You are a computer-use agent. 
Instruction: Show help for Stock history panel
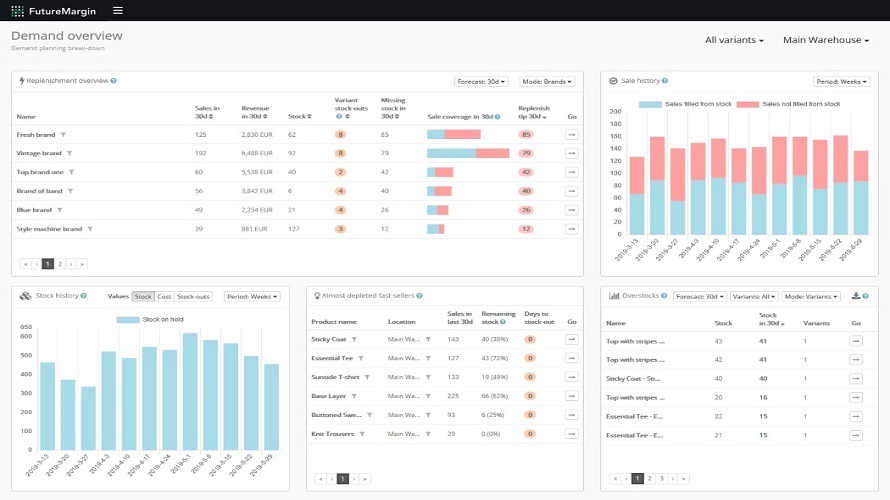click(84, 296)
